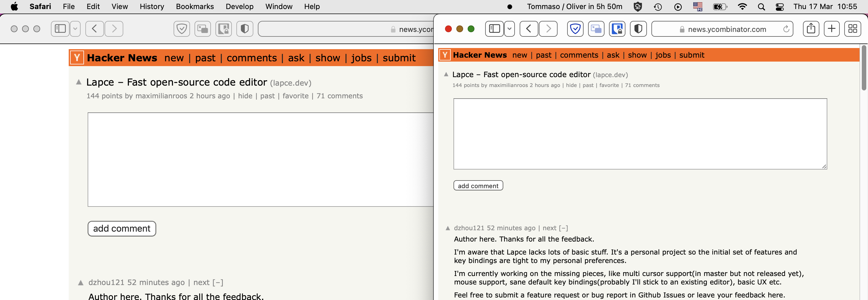Open the sidebar dropdown arrow in the inactive window
The image size is (868, 300).
pyautogui.click(x=75, y=29)
